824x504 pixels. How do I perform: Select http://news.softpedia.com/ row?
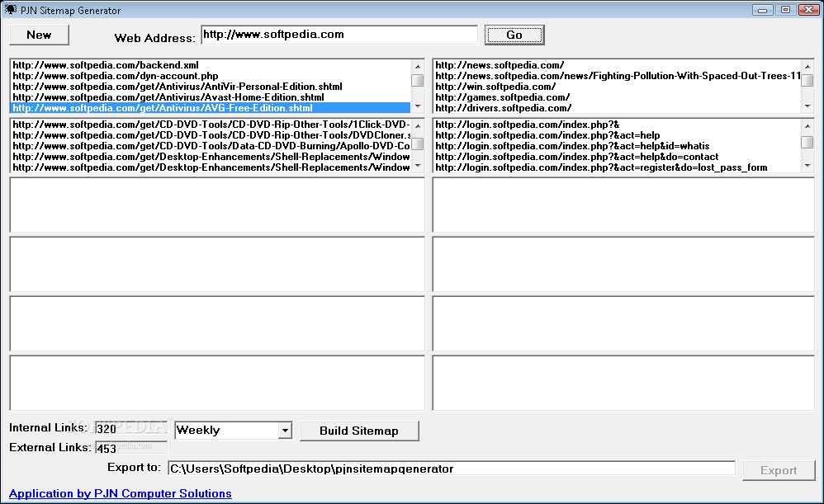point(617,65)
